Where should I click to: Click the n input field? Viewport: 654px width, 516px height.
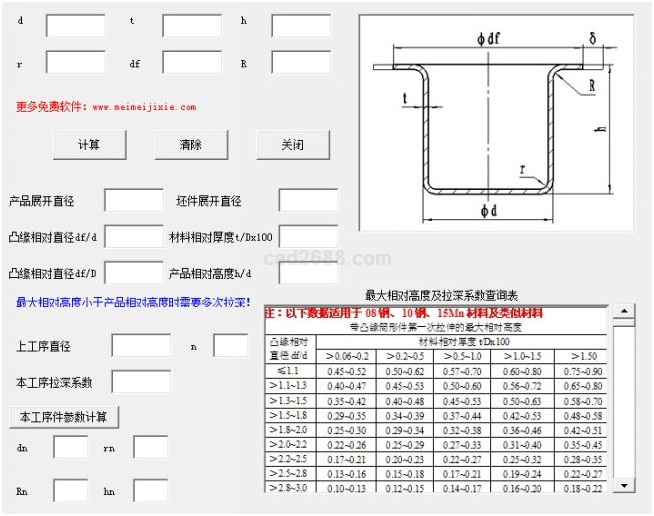click(230, 346)
